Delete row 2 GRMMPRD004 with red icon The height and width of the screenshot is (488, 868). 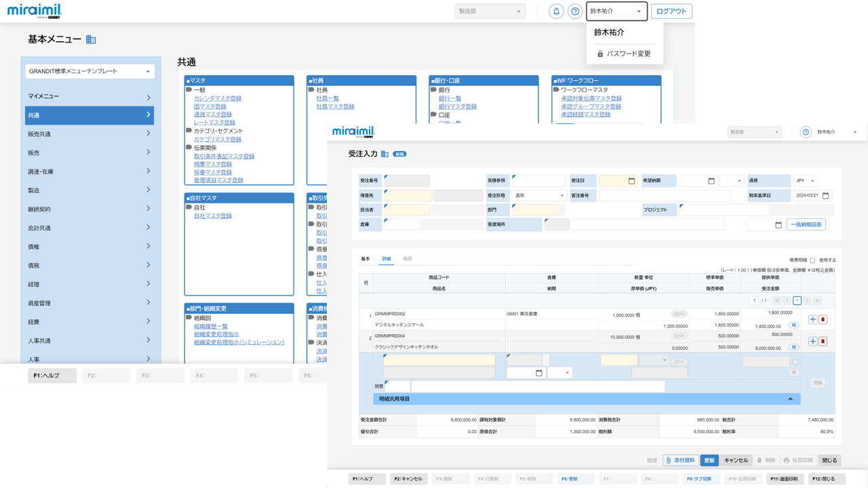tap(823, 341)
